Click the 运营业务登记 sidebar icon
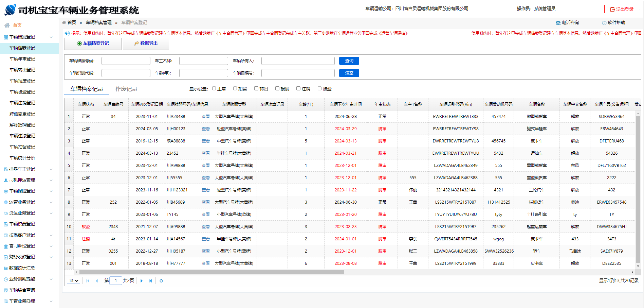Screen dimensions: 644x308 click(6, 202)
